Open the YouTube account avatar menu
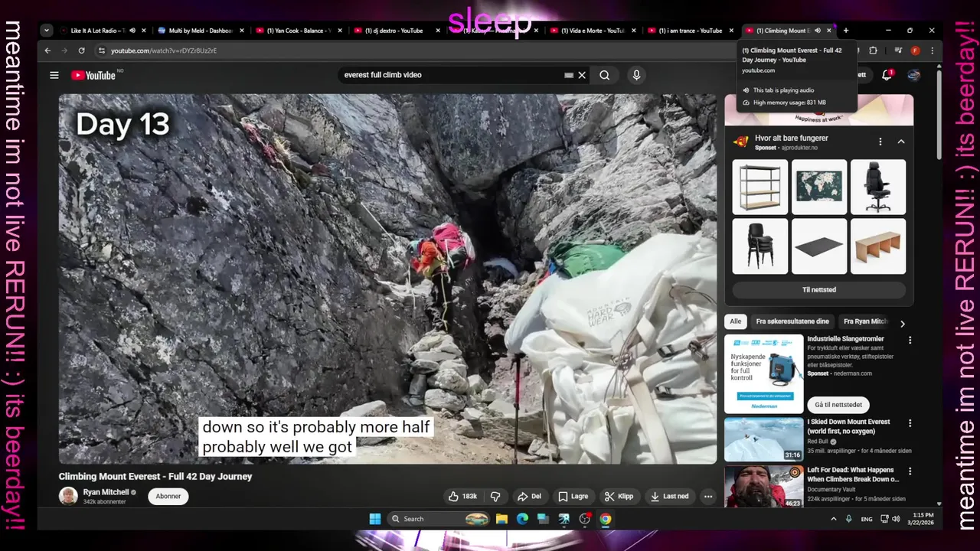This screenshot has width=980, height=551. coord(913,75)
